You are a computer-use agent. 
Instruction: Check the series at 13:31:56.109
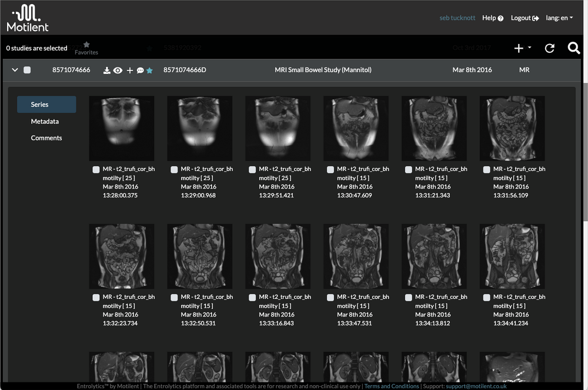pos(487,170)
